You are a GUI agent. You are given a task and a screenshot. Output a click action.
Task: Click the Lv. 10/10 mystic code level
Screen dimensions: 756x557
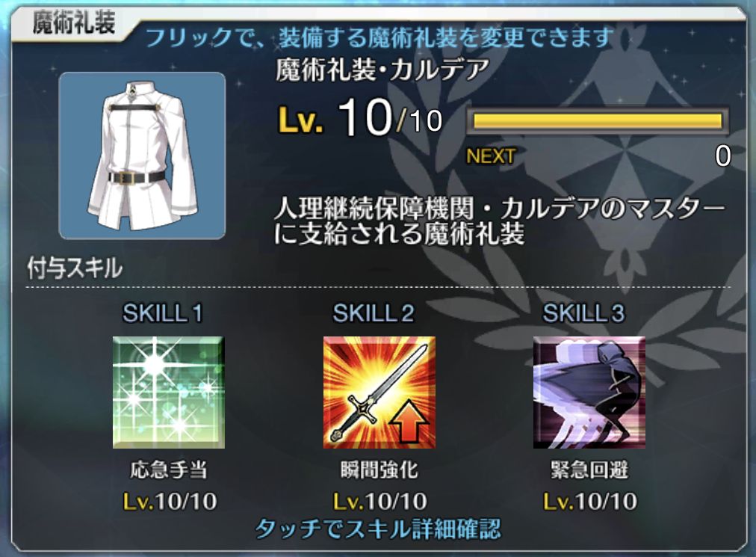click(x=360, y=118)
